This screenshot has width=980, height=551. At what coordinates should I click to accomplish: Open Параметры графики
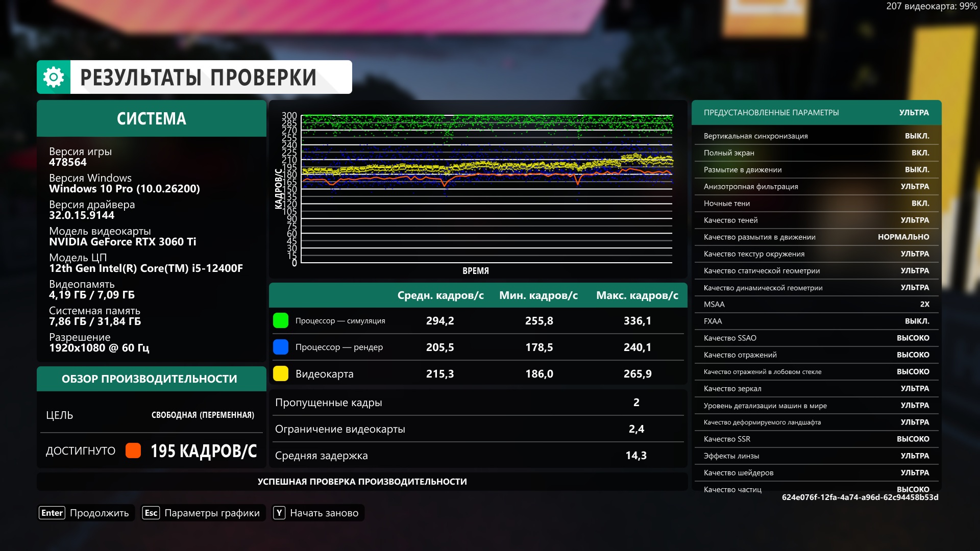click(212, 513)
